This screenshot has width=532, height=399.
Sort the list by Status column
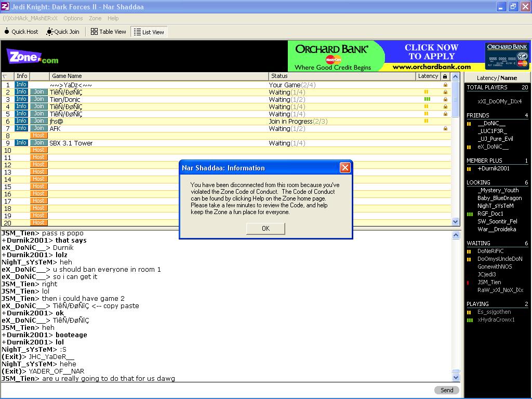point(342,76)
